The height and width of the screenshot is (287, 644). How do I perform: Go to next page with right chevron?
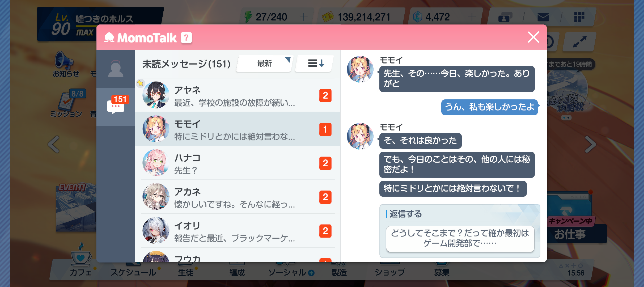590,144
